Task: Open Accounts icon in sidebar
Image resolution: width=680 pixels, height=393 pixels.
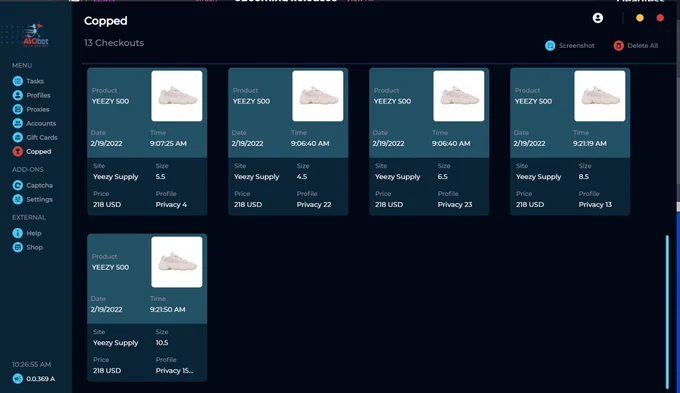Action: (x=18, y=123)
